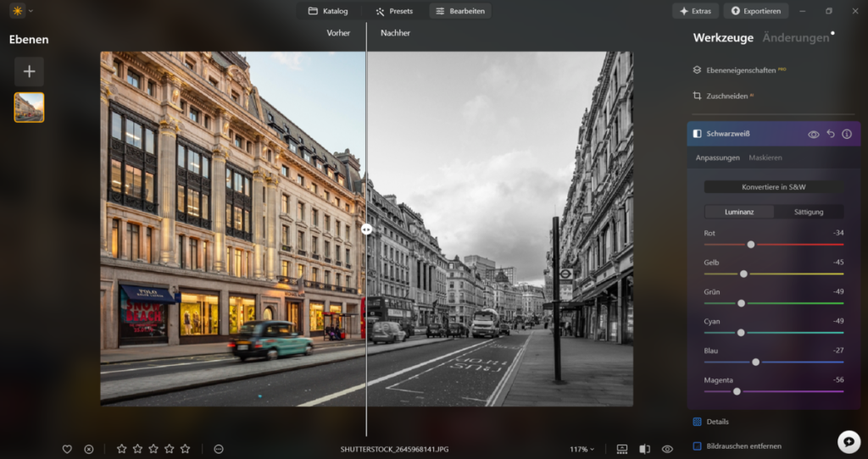Screen dimensions: 868x459
Task: Click the Vorher label
Action: click(338, 33)
